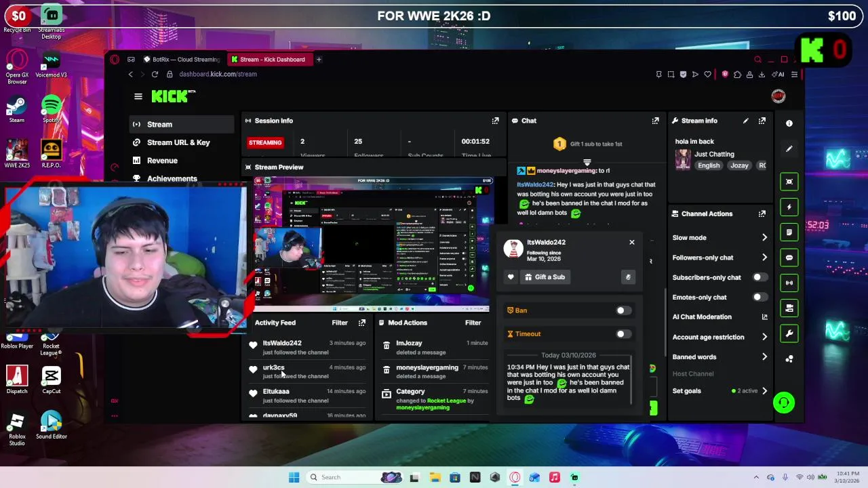Reload the page in Opera GX
The height and width of the screenshot is (488, 868).
tap(155, 74)
